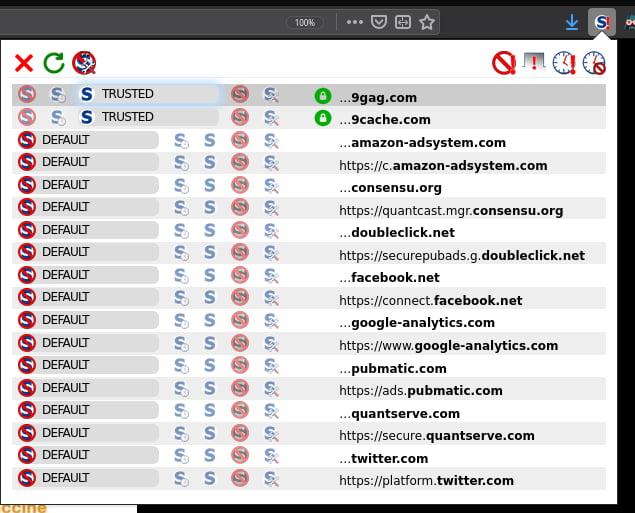Mark …google-analytics.com as UNTRUSTED
This screenshot has width=635, height=513.
(240, 320)
